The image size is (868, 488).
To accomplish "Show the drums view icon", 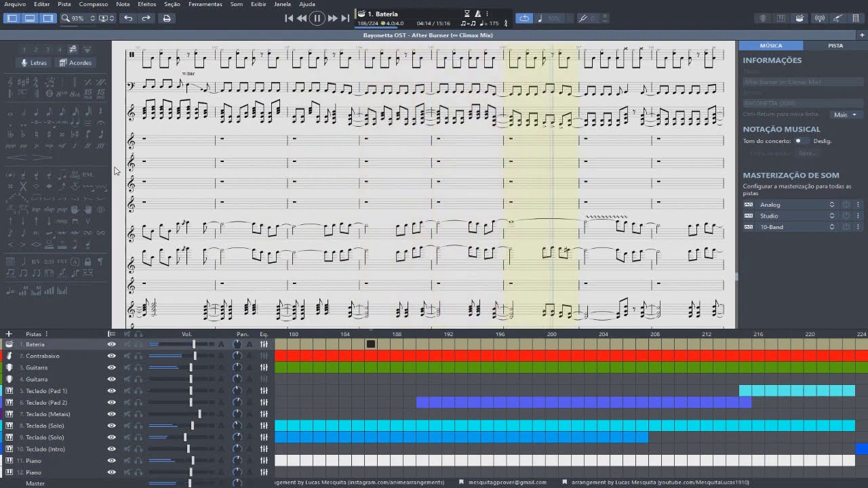I will [x=800, y=18].
